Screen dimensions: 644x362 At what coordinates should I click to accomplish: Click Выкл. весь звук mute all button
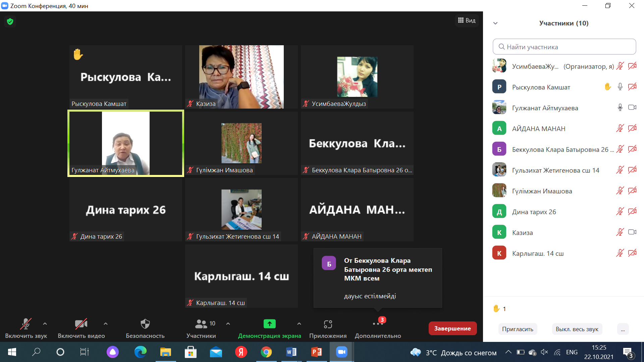577,329
